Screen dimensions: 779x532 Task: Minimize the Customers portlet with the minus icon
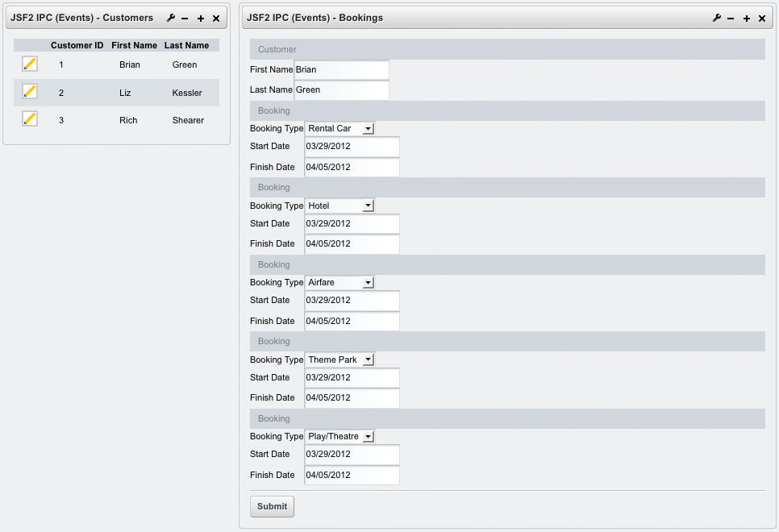185,18
